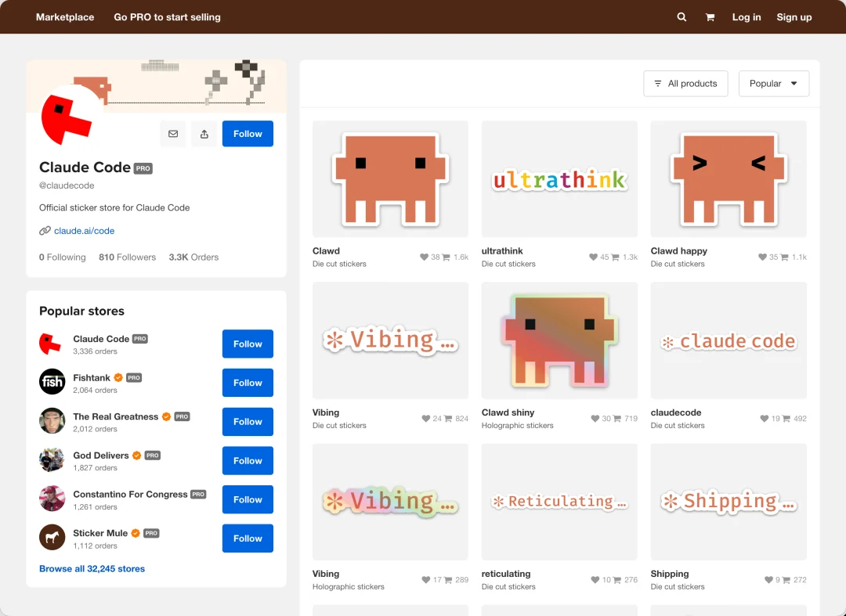Open the Marketplace menu item
The height and width of the screenshot is (616, 846).
(x=65, y=17)
